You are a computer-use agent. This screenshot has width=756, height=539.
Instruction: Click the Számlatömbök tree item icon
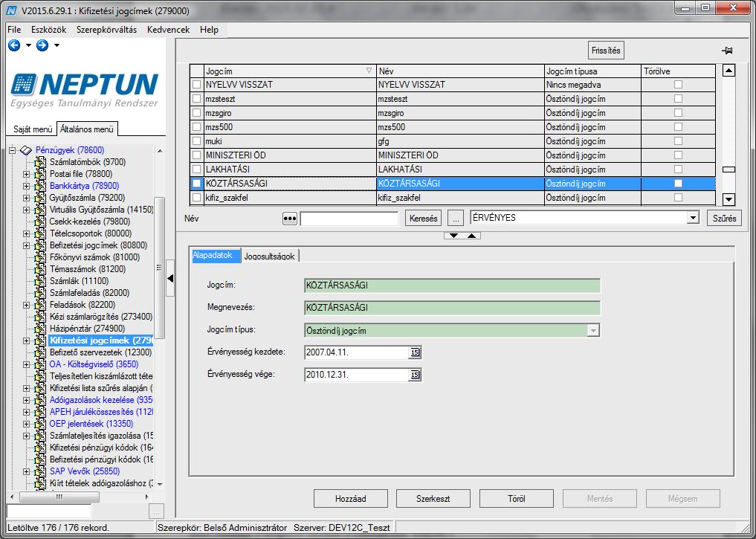[40, 162]
